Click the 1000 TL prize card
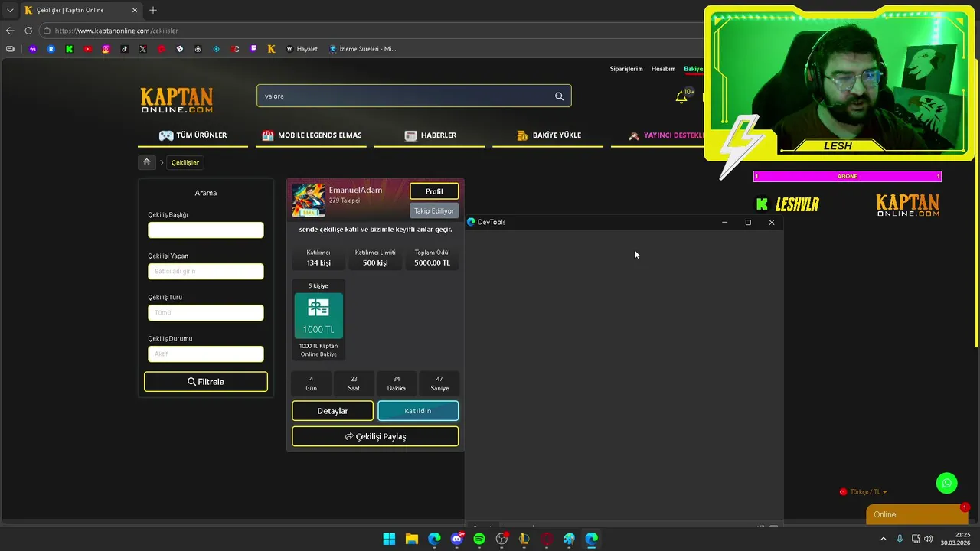Screen dimensions: 980x551 click(x=318, y=320)
